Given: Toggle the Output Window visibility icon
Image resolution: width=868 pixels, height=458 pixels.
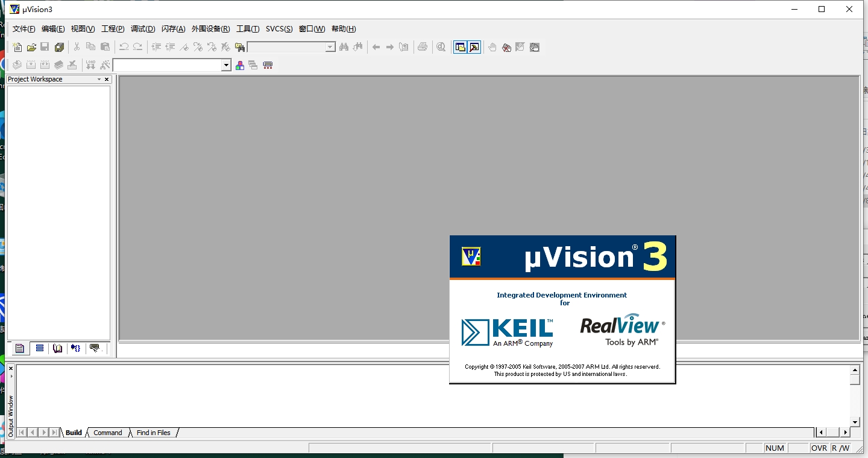Looking at the screenshot, I should [474, 46].
